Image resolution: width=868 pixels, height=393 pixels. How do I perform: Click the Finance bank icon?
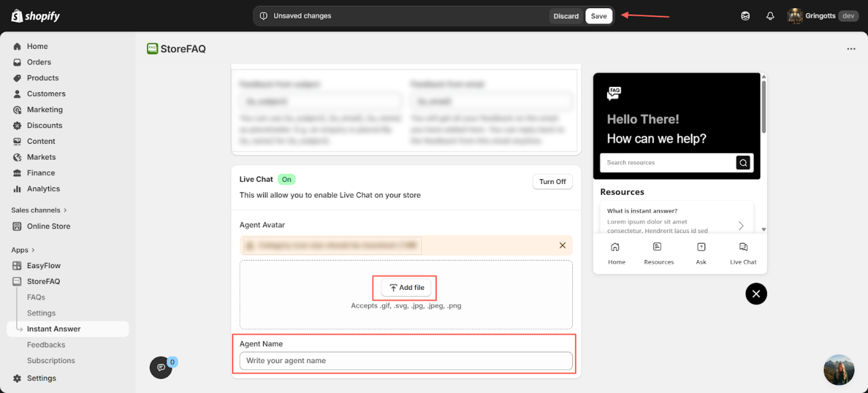17,173
